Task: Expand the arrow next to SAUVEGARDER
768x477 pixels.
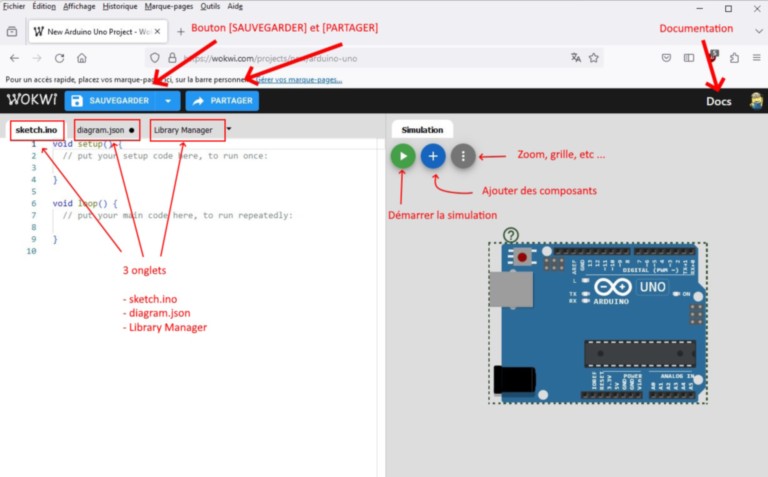Action: pyautogui.click(x=168, y=101)
